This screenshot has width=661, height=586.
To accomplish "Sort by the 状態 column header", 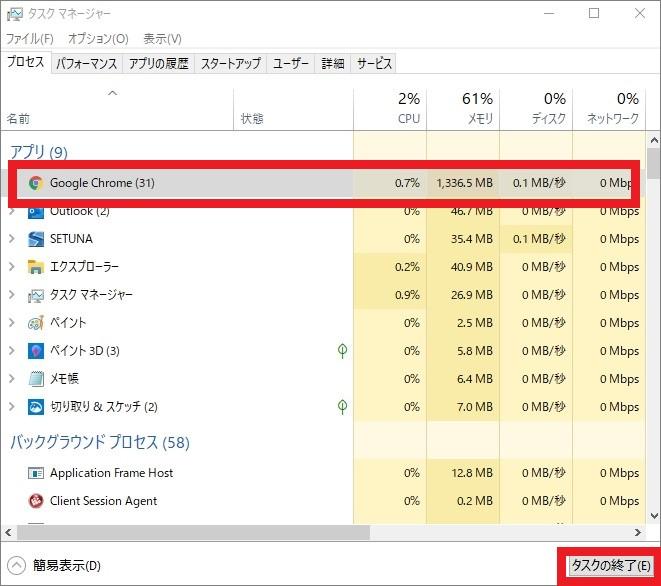I will [x=293, y=109].
